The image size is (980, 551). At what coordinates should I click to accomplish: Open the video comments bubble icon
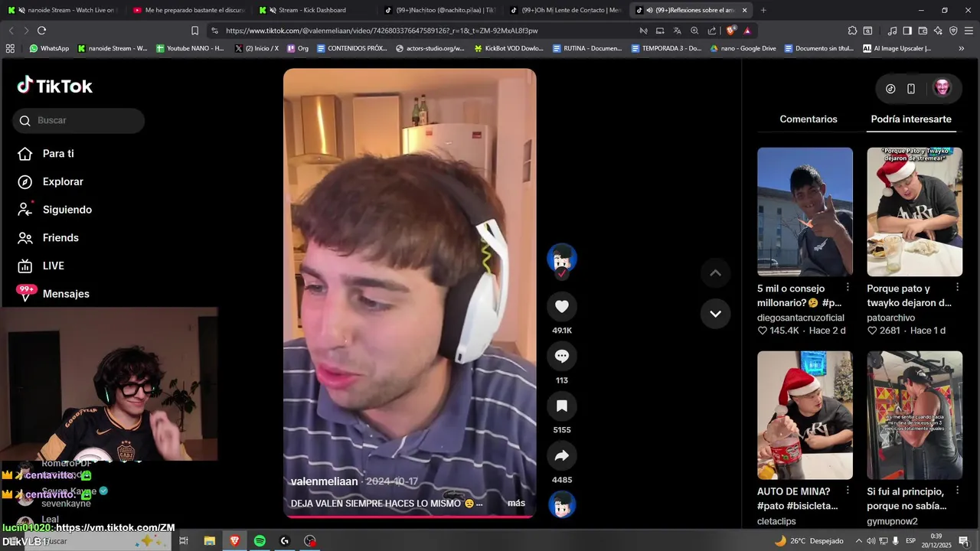pos(561,356)
